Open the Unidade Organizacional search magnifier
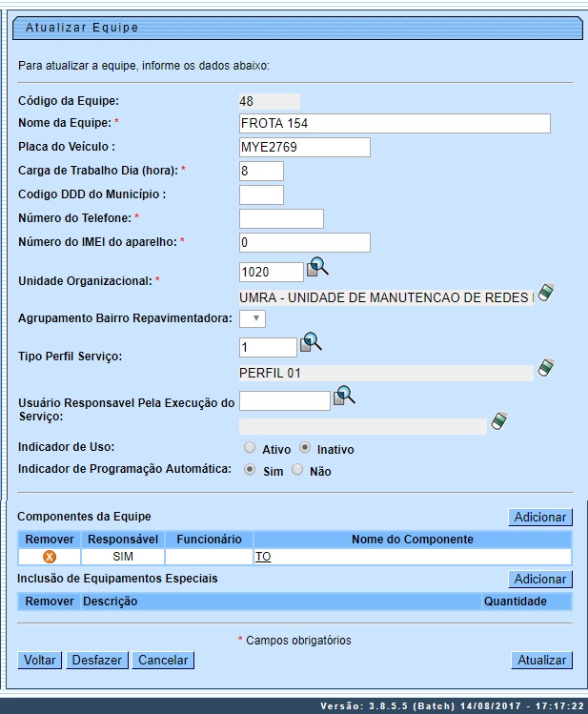 pyautogui.click(x=317, y=270)
